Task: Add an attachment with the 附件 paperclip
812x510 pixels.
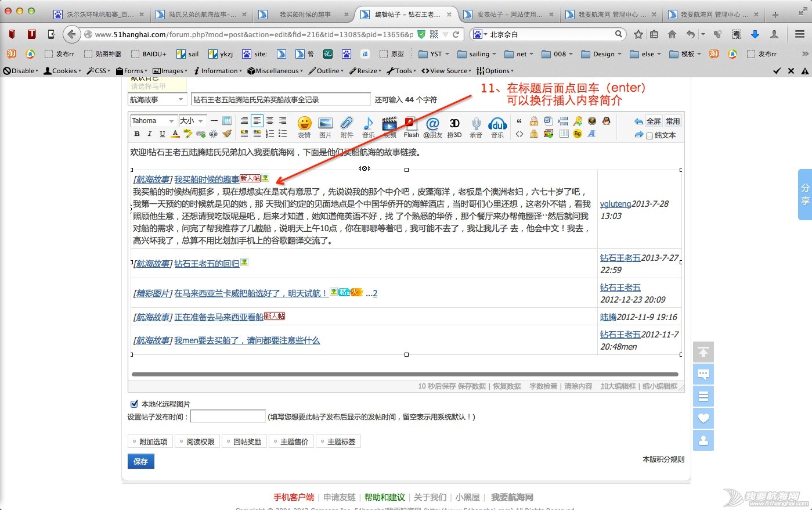Action: point(347,127)
